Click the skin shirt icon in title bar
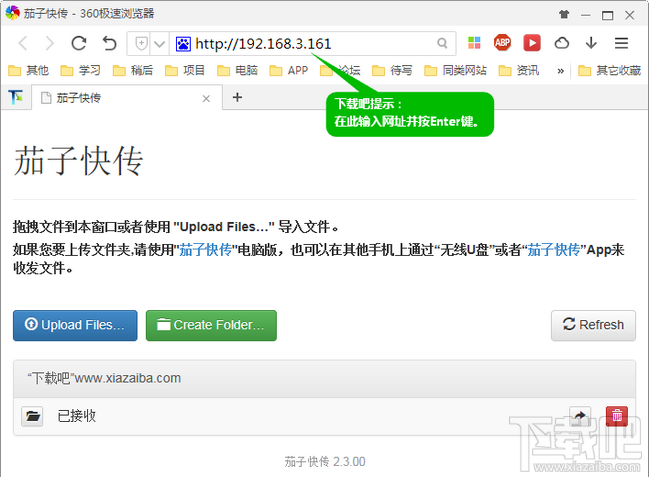 564,15
